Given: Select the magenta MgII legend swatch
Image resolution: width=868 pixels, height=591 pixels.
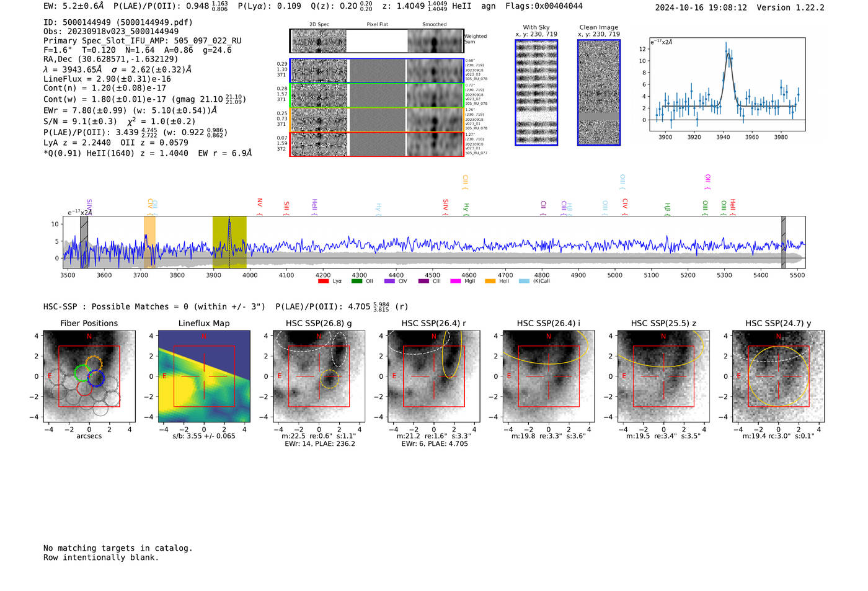Looking at the screenshot, I should click(456, 281).
